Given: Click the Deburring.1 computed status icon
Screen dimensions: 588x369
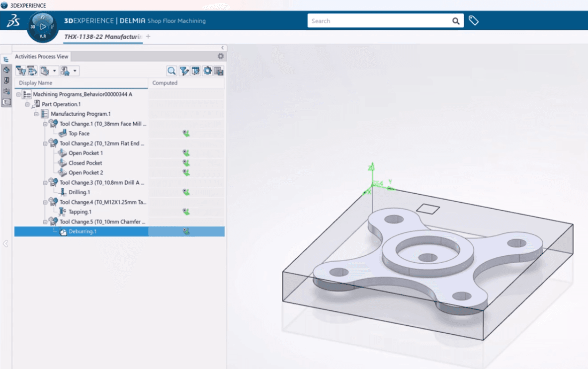Looking at the screenshot, I should 186,231.
